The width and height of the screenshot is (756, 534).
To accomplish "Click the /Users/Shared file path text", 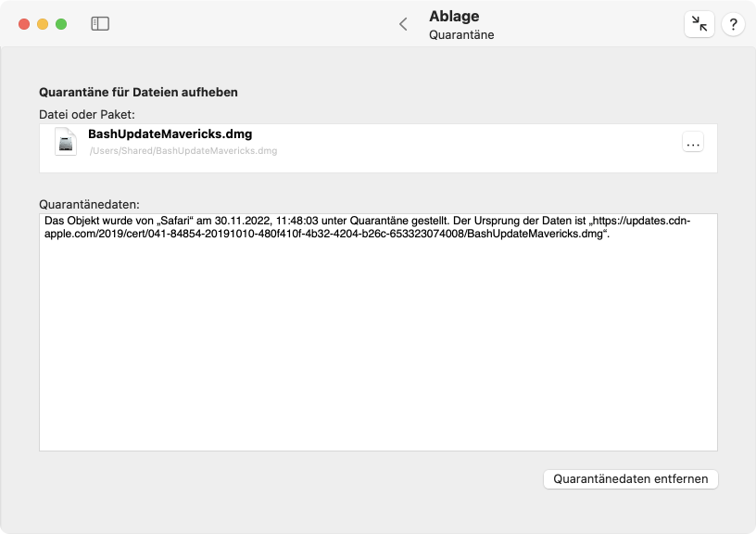I will 183,151.
